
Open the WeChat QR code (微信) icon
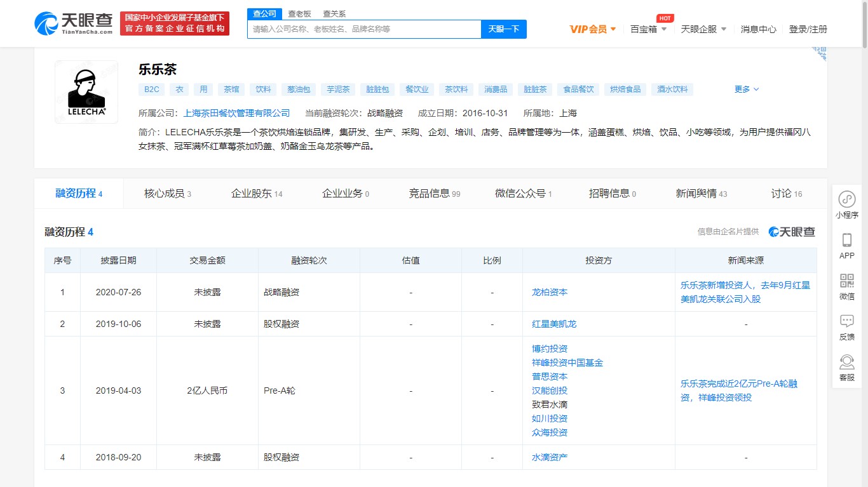pyautogui.click(x=846, y=281)
